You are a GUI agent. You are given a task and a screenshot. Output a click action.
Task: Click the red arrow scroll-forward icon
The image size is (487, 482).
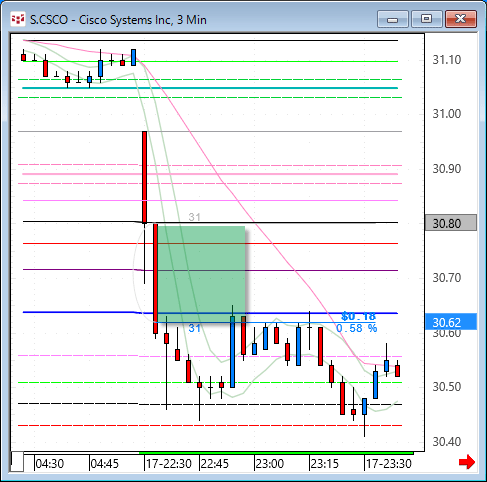[467, 462]
